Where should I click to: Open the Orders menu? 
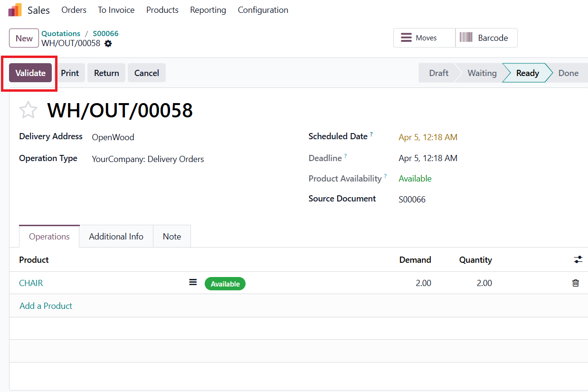click(74, 10)
